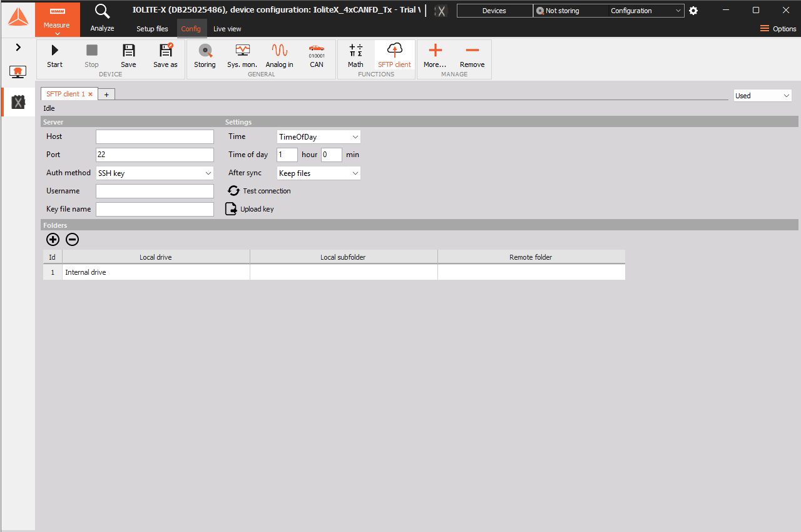Click the Remove minus icon
Image resolution: width=801 pixels, height=532 pixels.
point(472,51)
